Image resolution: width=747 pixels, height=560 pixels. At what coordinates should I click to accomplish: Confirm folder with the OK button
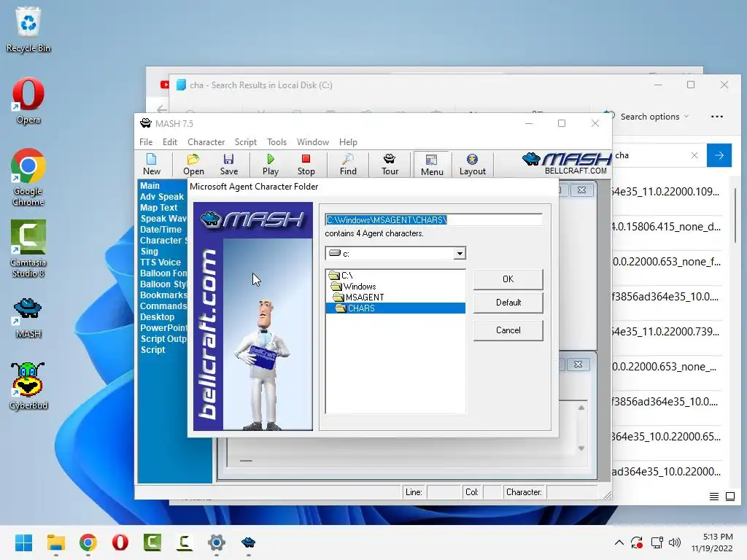click(x=508, y=279)
